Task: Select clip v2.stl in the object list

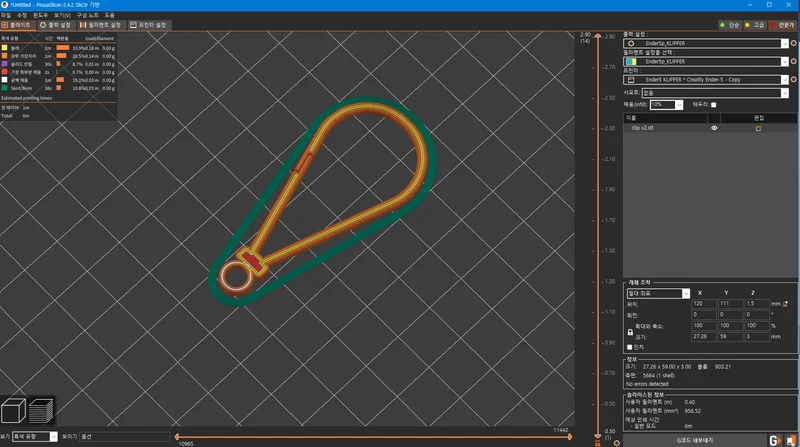Action: click(x=642, y=128)
